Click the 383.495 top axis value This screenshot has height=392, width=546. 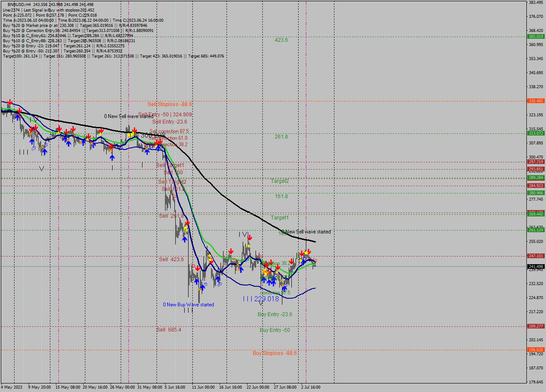click(536, 3)
